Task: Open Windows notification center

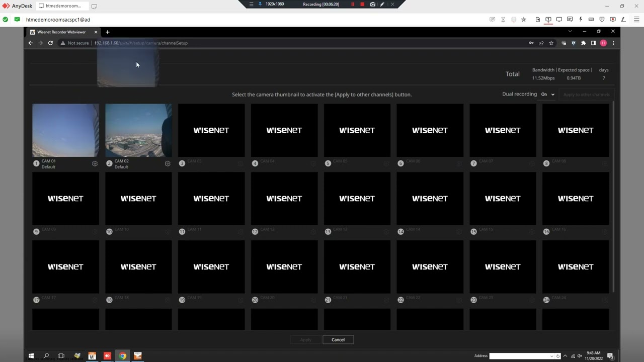Action: pos(610,356)
